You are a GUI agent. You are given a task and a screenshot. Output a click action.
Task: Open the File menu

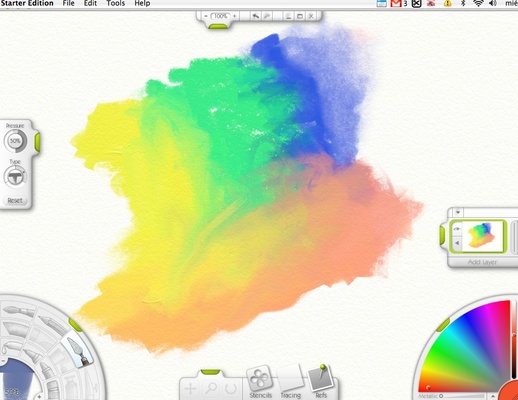69,3
